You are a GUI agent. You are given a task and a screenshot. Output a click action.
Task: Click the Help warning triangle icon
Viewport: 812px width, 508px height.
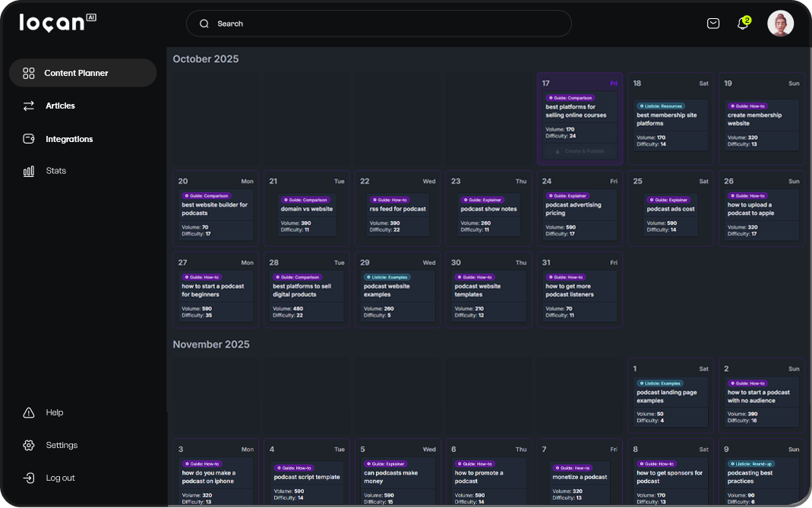(29, 412)
